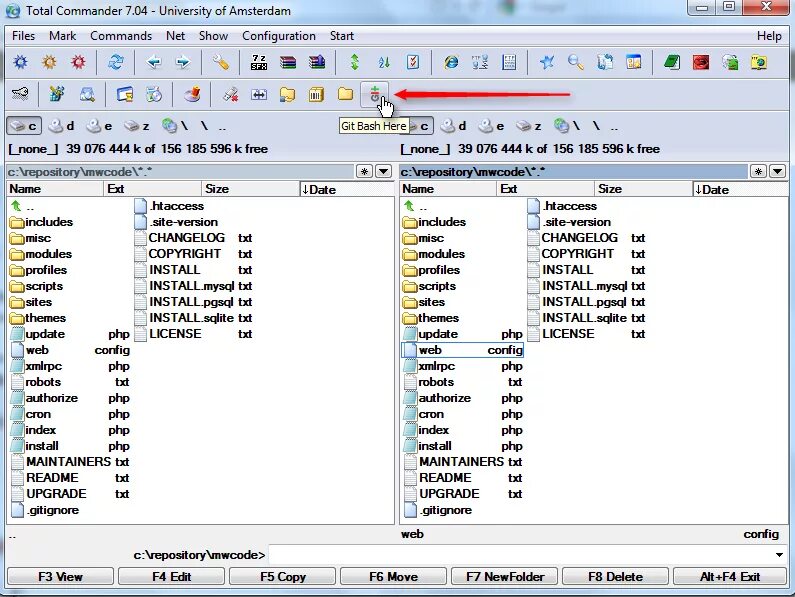
Task: Select LICENSE txt in right panel
Action: click(x=587, y=334)
